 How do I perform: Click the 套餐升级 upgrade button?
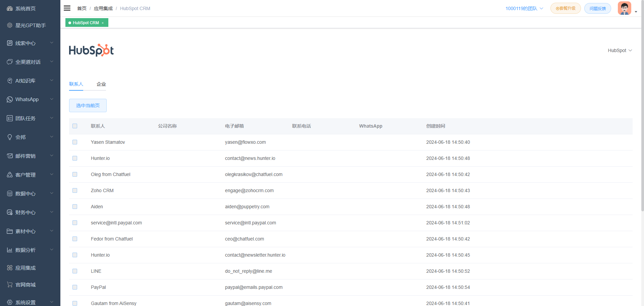(x=566, y=8)
